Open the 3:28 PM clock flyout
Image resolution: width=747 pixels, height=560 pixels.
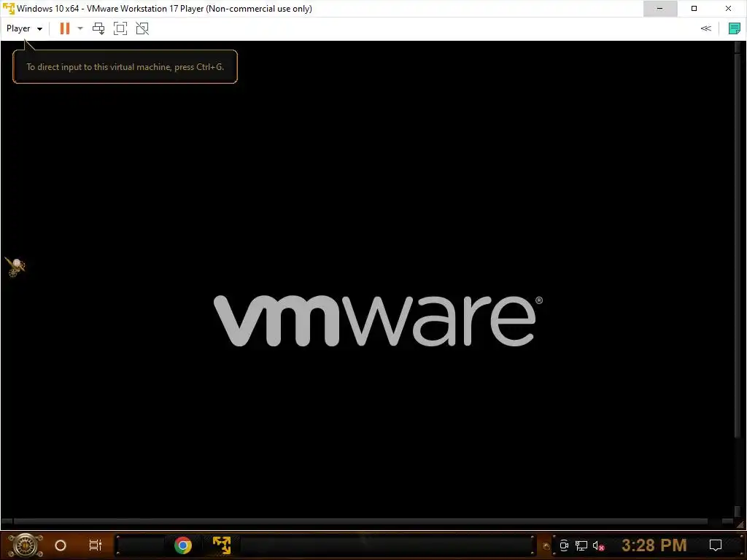pos(654,545)
